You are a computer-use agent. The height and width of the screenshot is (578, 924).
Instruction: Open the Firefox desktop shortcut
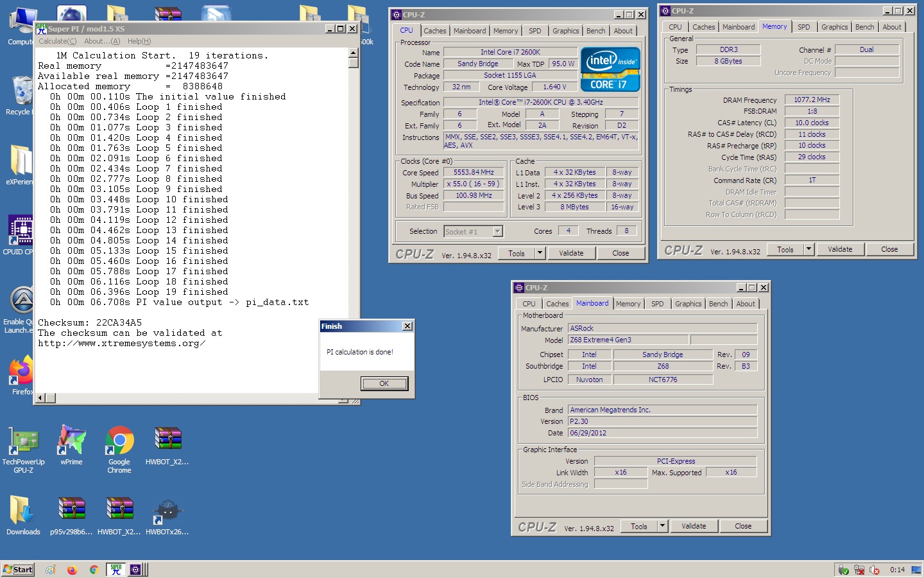click(21, 375)
